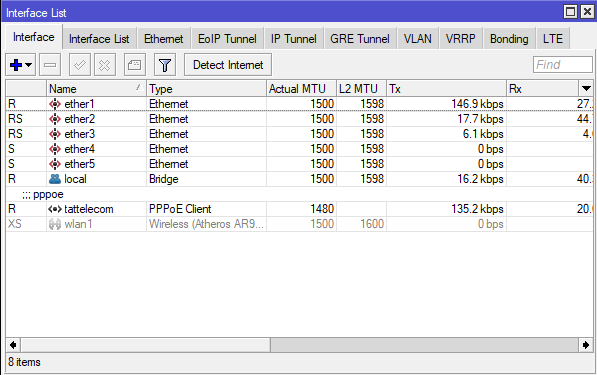Viewport: 597px width, 375px height.
Task: Sort by the Rx column header
Action: 542,89
